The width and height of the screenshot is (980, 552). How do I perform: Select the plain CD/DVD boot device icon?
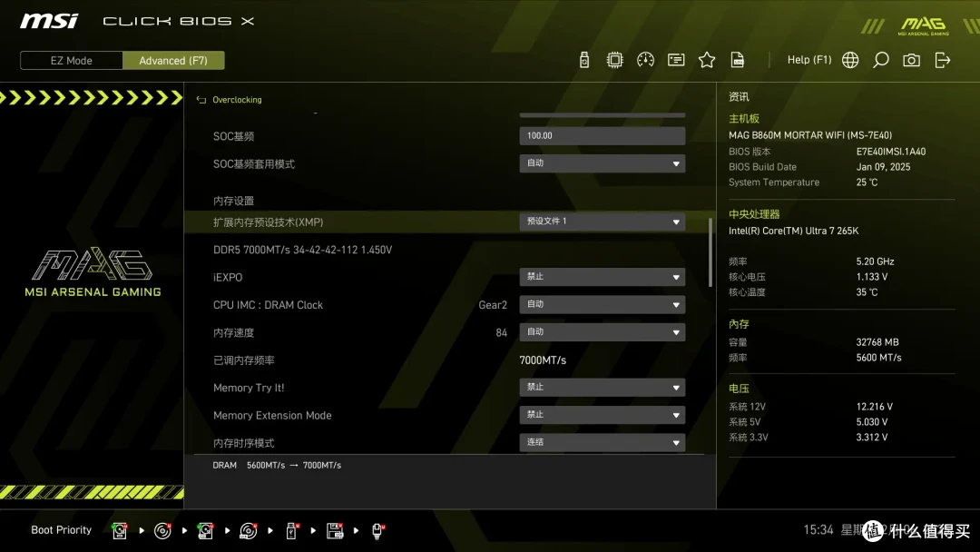point(162,531)
